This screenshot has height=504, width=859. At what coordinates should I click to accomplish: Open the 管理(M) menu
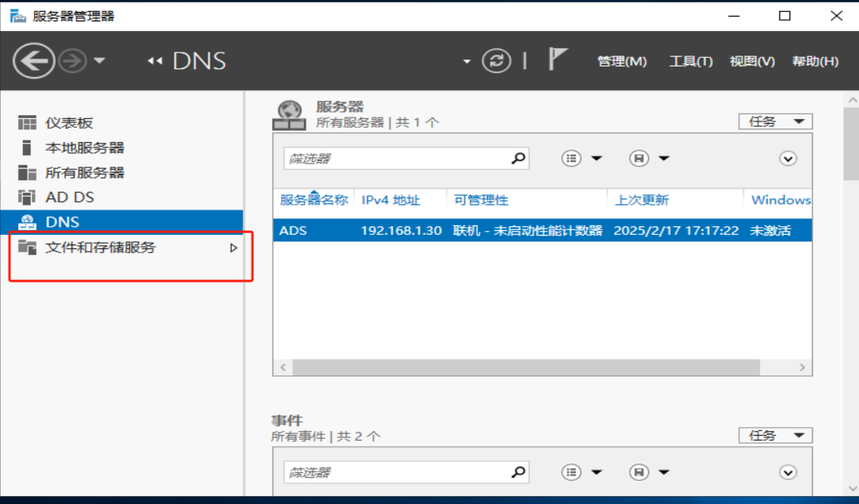pos(622,61)
